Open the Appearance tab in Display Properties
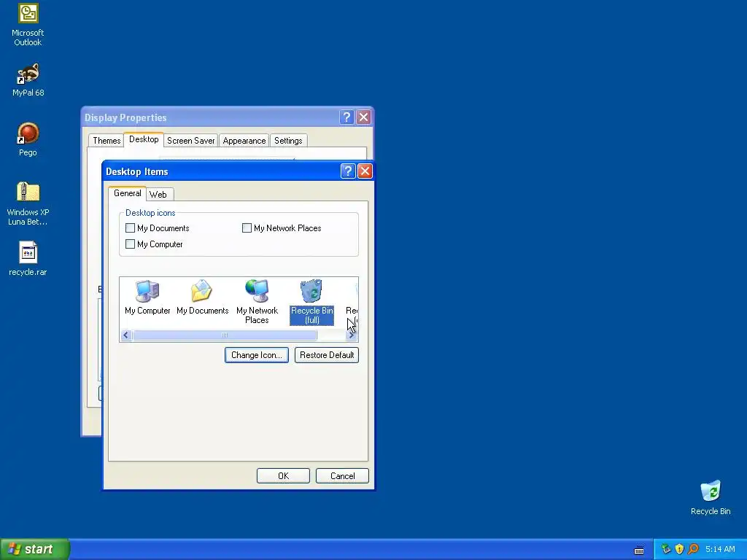This screenshot has height=560, width=747. [x=244, y=141]
